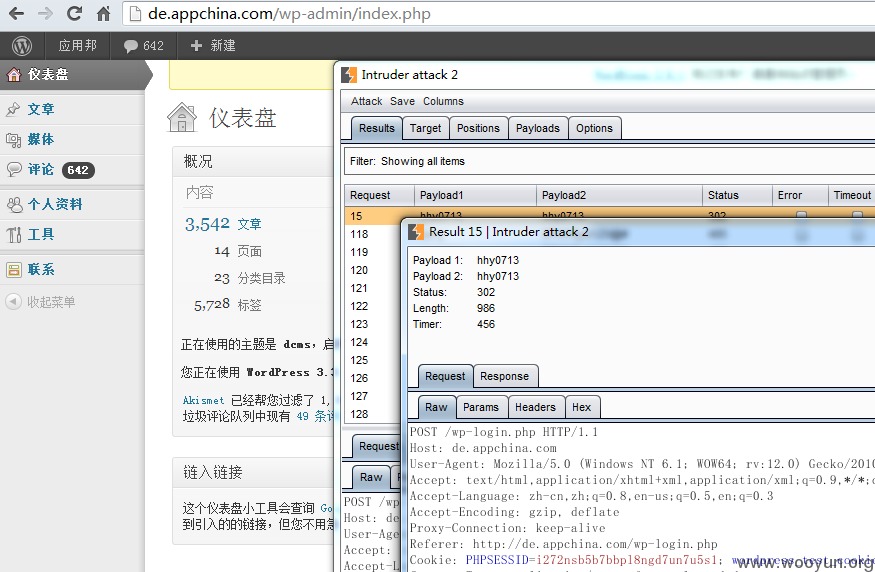Open Response tab in Result 15 window

(x=504, y=376)
